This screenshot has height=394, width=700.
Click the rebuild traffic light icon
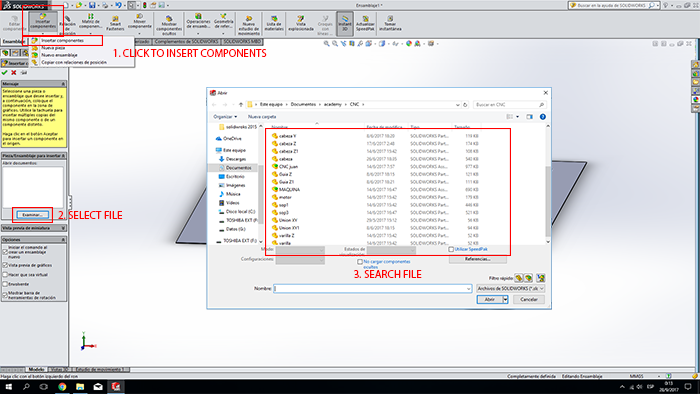coord(145,5)
